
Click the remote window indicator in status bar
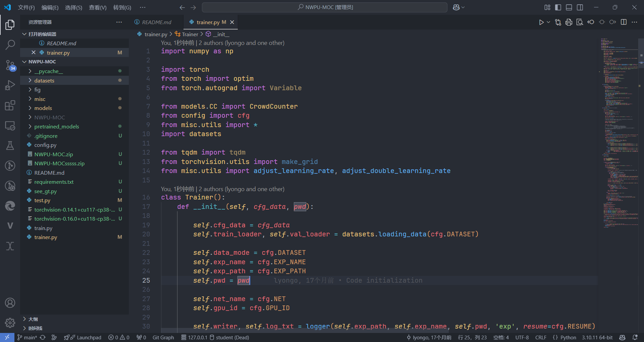click(x=7, y=337)
